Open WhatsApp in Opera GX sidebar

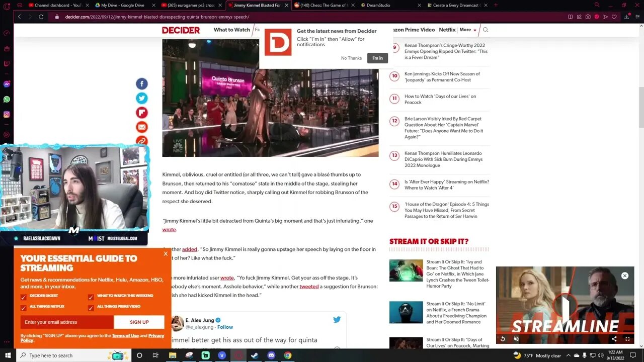pyautogui.click(x=7, y=100)
